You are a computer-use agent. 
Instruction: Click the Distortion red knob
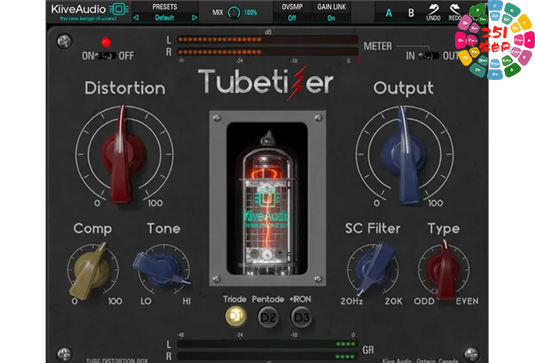pyautogui.click(x=123, y=155)
